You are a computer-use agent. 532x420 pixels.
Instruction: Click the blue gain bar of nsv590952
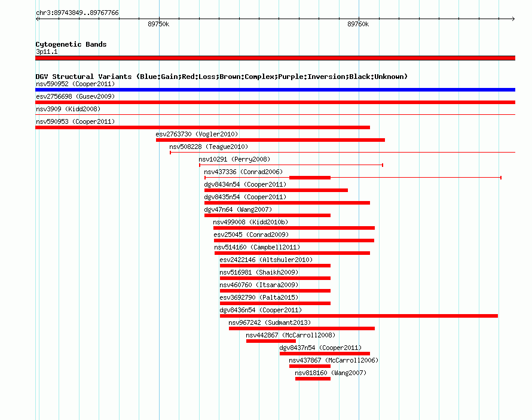275,90
